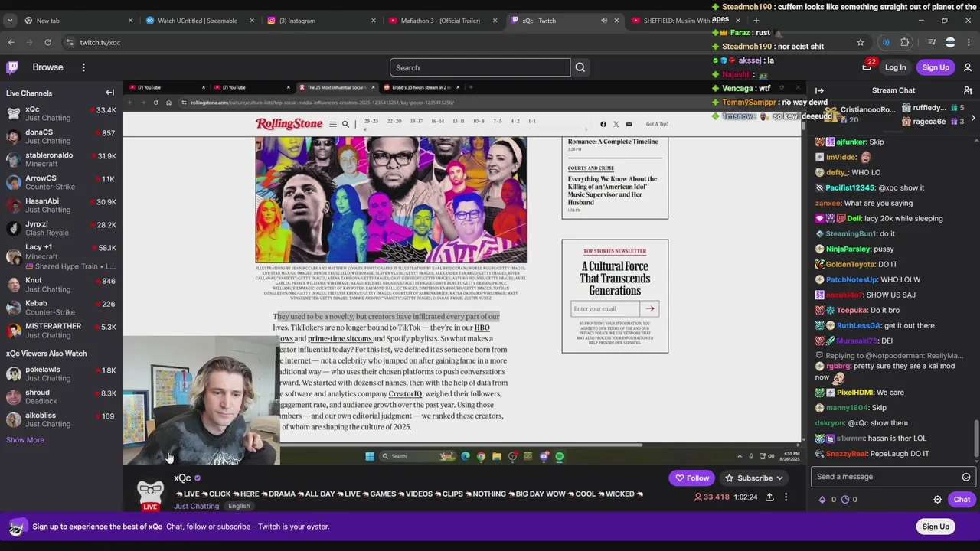
Task: Click the Log In button
Action: coord(895,67)
